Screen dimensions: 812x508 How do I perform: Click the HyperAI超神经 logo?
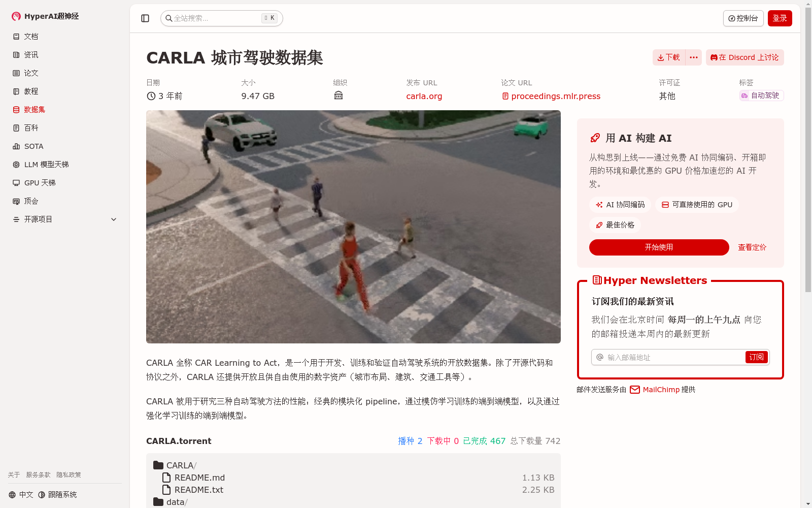click(x=45, y=16)
